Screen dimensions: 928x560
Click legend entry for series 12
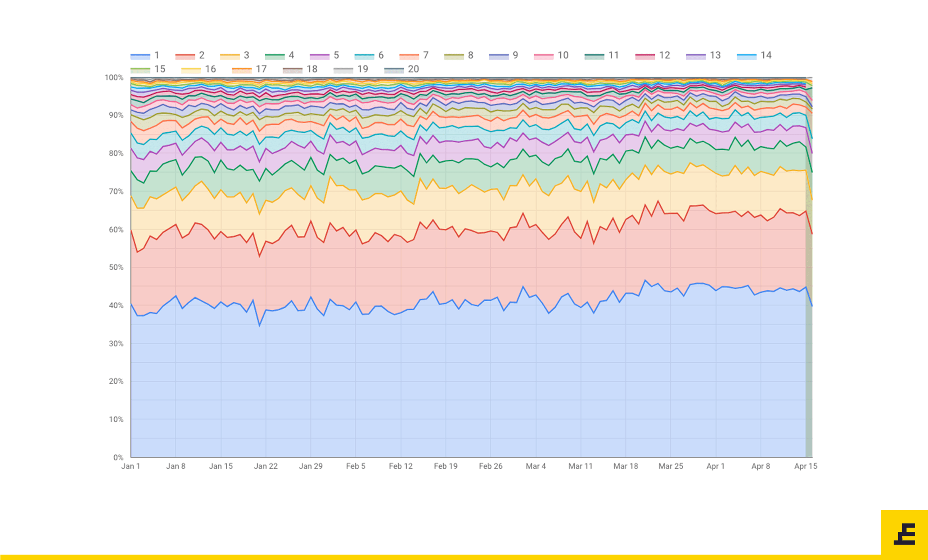coord(652,56)
